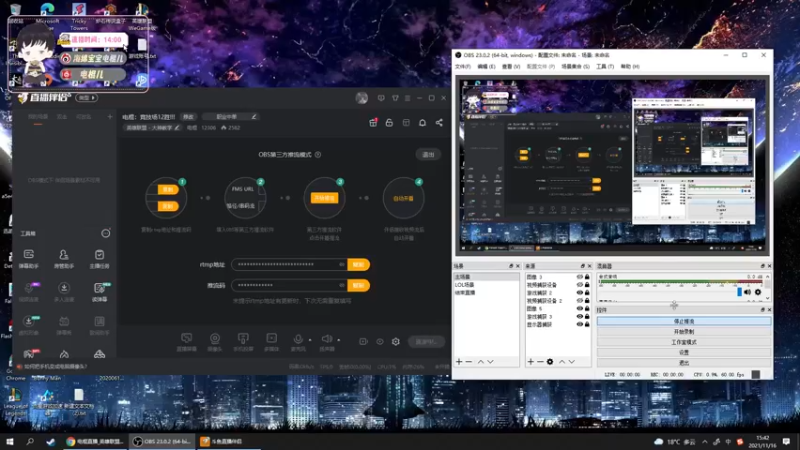Remove the scene with the minus in the OBS scenes panel

click(469, 362)
